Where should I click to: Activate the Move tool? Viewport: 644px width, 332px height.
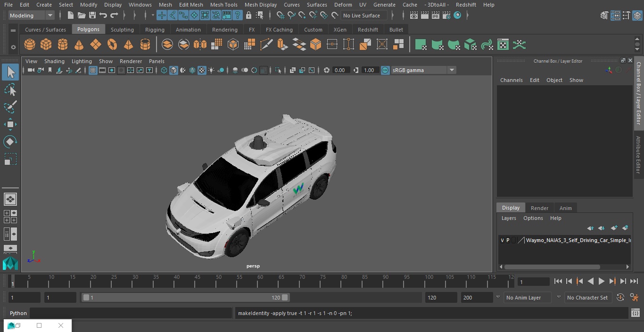tap(10, 124)
